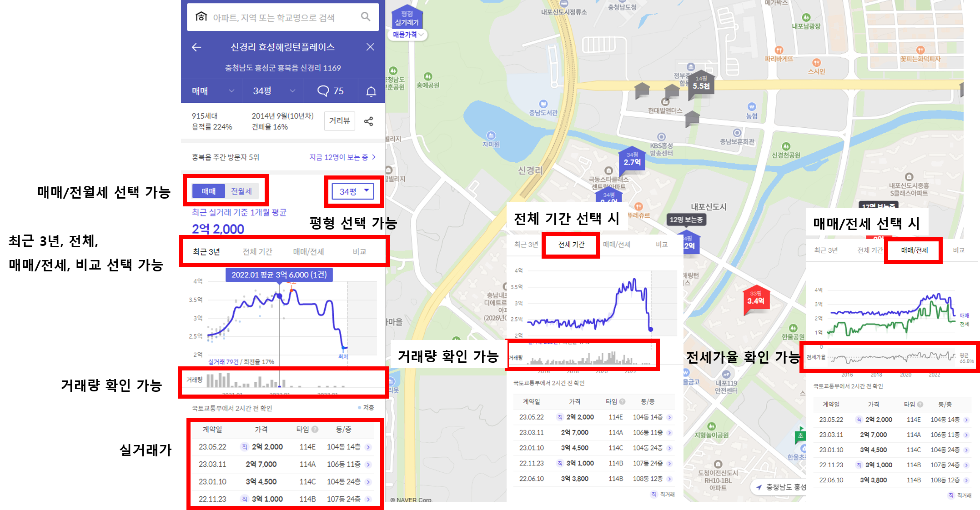Switch to 전월세 in the 매매/전월세 toggle

click(x=241, y=191)
